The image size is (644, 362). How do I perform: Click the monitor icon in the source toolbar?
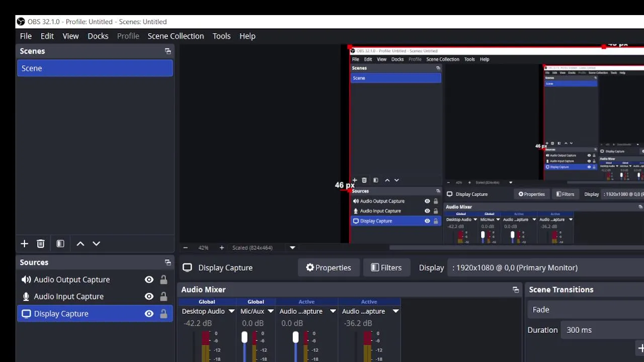187,267
